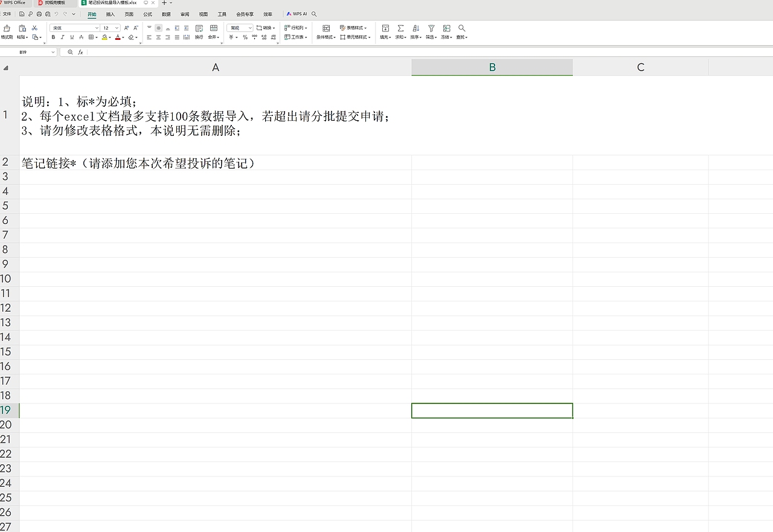
Task: Click the Percent style icon
Action: pos(245,37)
